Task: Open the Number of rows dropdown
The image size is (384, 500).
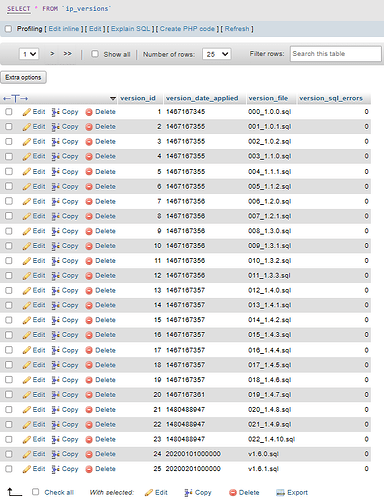Action: [217, 54]
